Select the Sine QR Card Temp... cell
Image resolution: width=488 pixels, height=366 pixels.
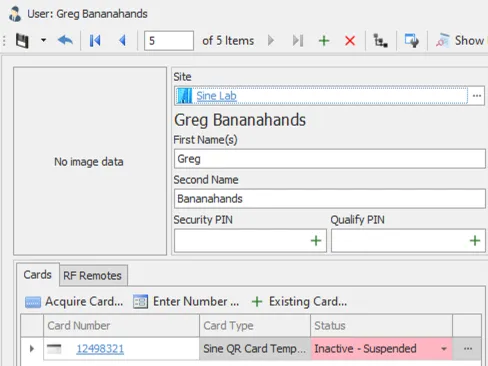[x=255, y=349]
